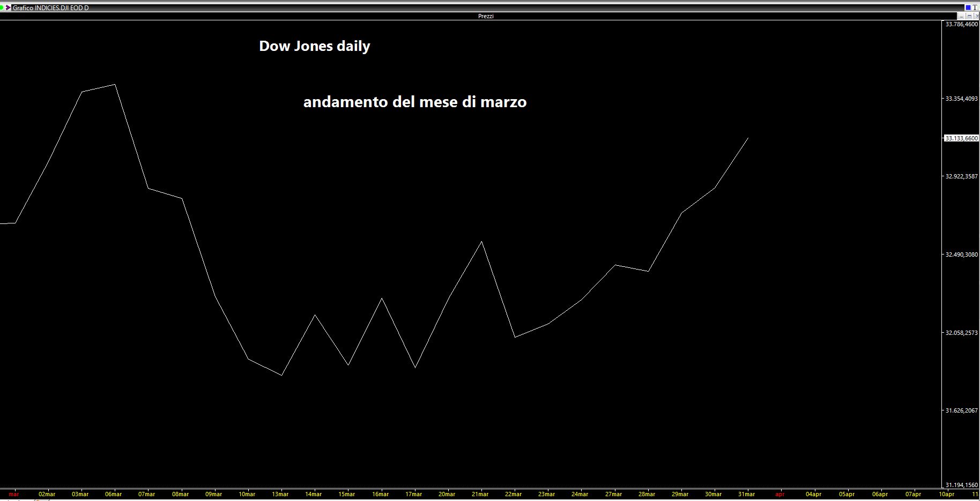
Task: Minimize the Prezzi chart panel
Action: pyautogui.click(x=961, y=16)
